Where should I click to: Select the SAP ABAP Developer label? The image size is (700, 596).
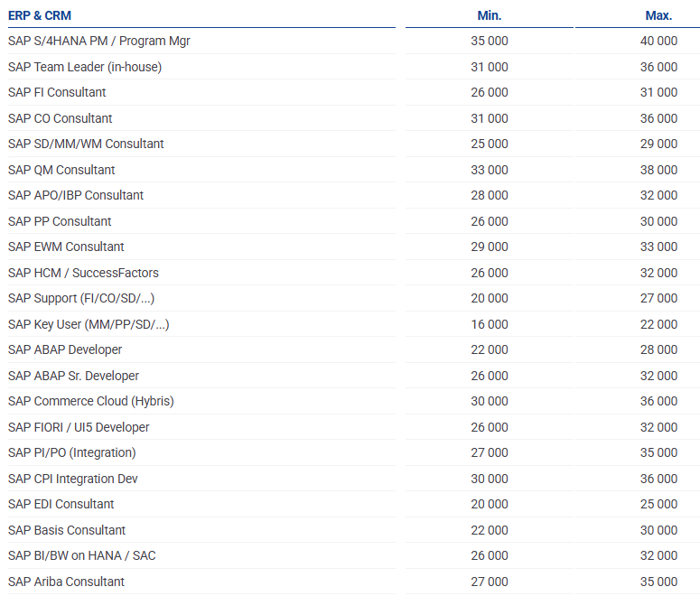click(65, 349)
